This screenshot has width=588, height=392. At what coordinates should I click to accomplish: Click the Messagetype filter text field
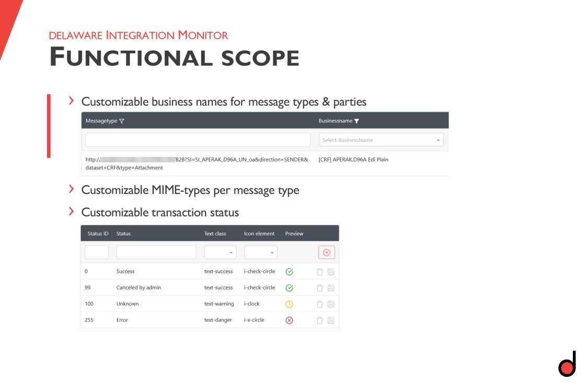coord(198,140)
